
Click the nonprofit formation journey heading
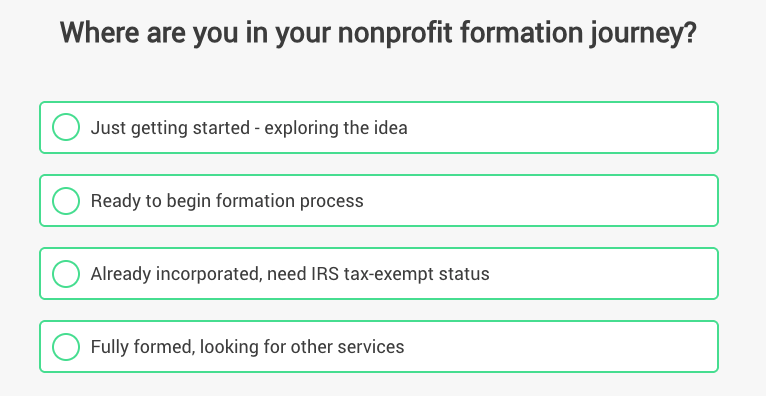point(378,34)
